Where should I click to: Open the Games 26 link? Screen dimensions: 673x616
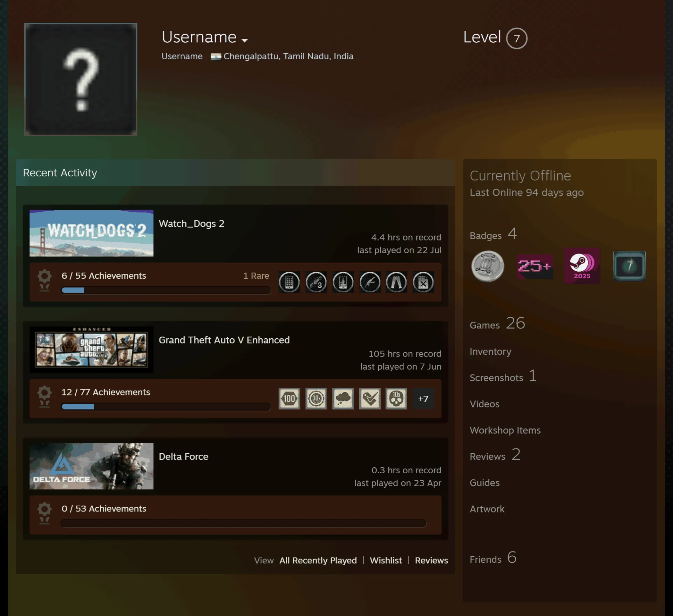pos(497,324)
